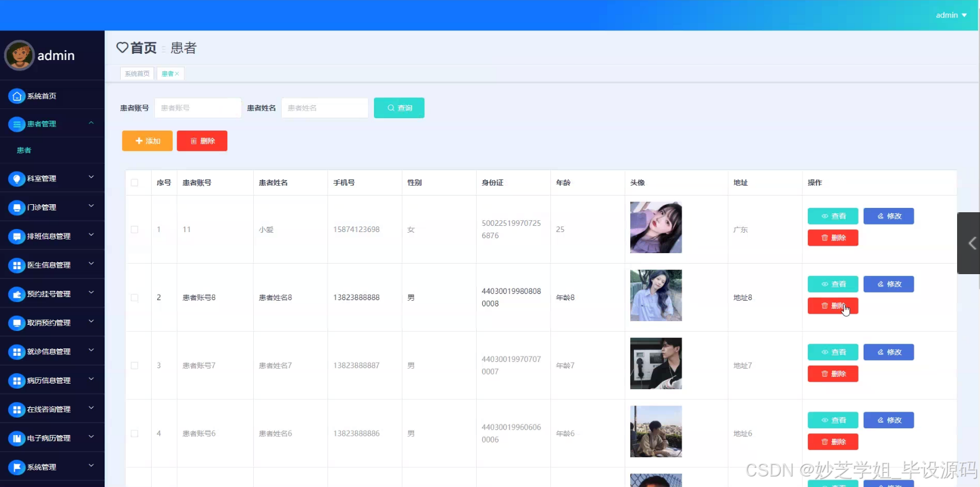Open avatar photo of patient 小爱

(656, 227)
